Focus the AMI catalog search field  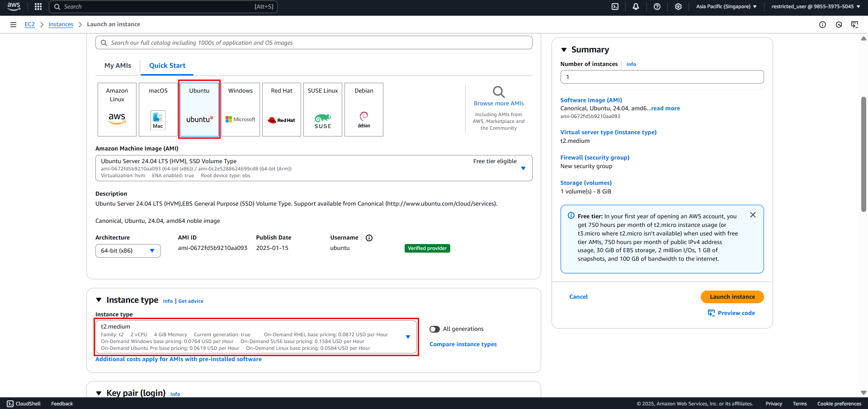314,42
